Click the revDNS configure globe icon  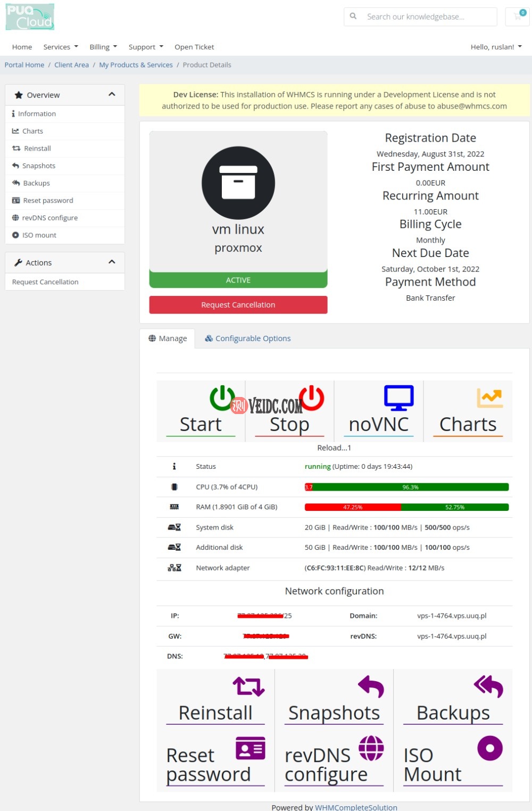(x=371, y=748)
